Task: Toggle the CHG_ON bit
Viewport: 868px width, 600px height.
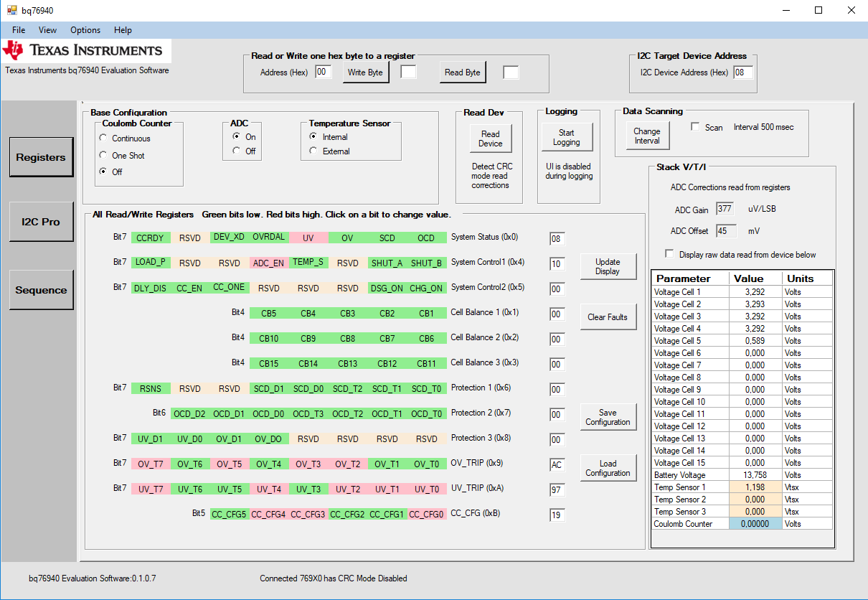Action: click(426, 288)
